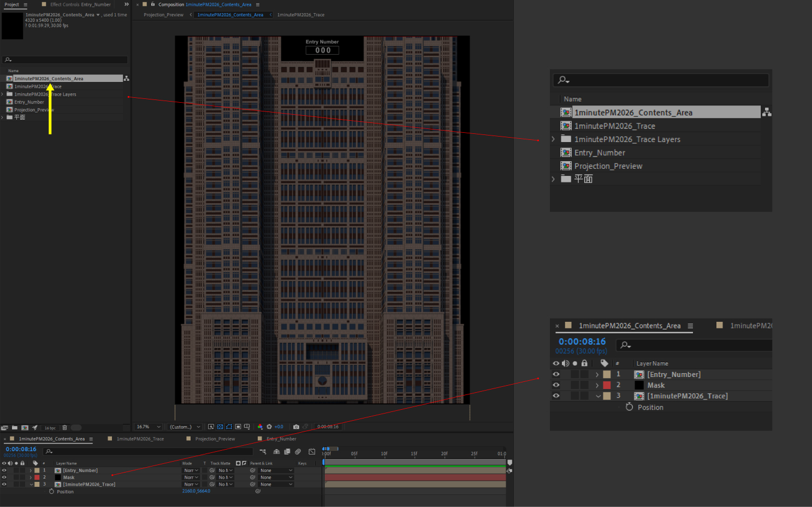
Task: Click the delete trash icon in Project panel
Action: click(x=64, y=428)
